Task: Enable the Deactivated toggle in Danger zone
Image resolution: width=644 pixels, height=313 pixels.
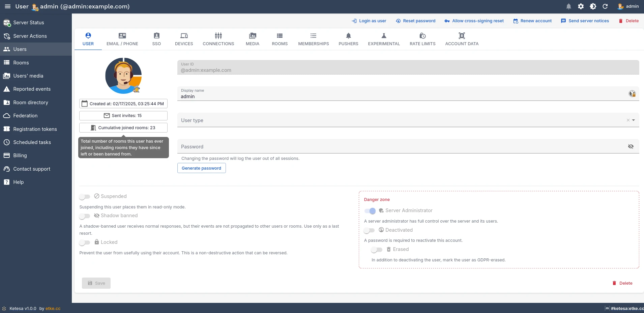Action: point(370,230)
